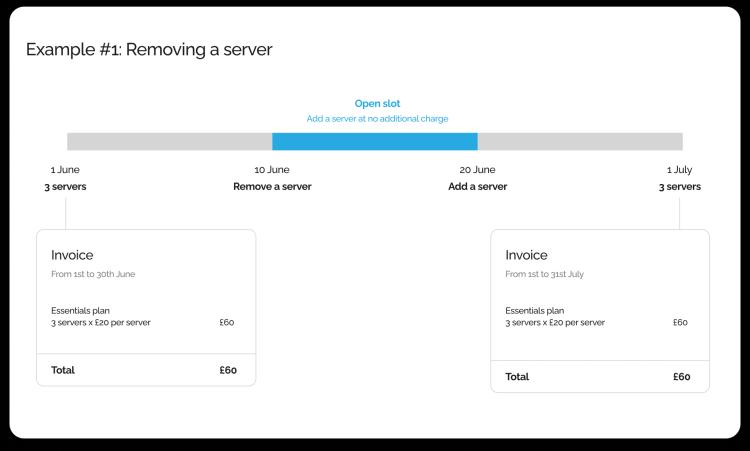Select the 'Open slot' heading
Viewport: 750px width, 451px height.
pyautogui.click(x=377, y=103)
